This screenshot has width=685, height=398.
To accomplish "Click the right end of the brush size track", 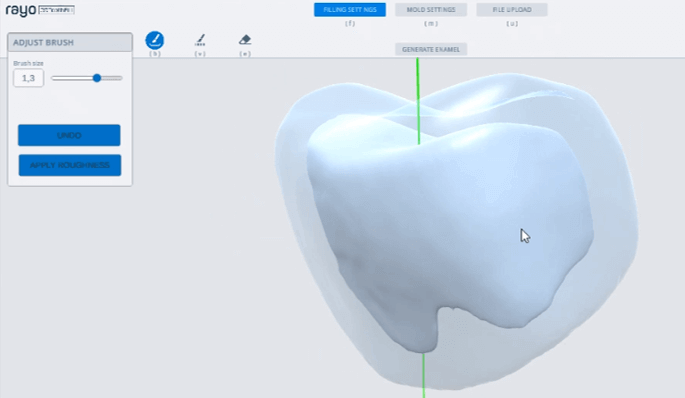I will click(120, 78).
